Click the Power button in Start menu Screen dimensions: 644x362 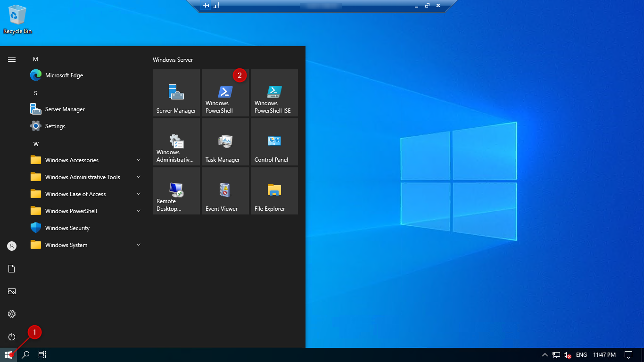pos(12,337)
